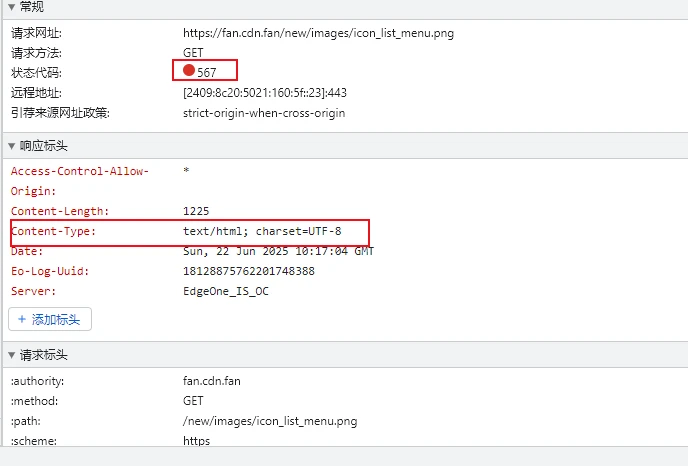688x466 pixels.
Task: Click the 添加标头 button
Action: [50, 319]
